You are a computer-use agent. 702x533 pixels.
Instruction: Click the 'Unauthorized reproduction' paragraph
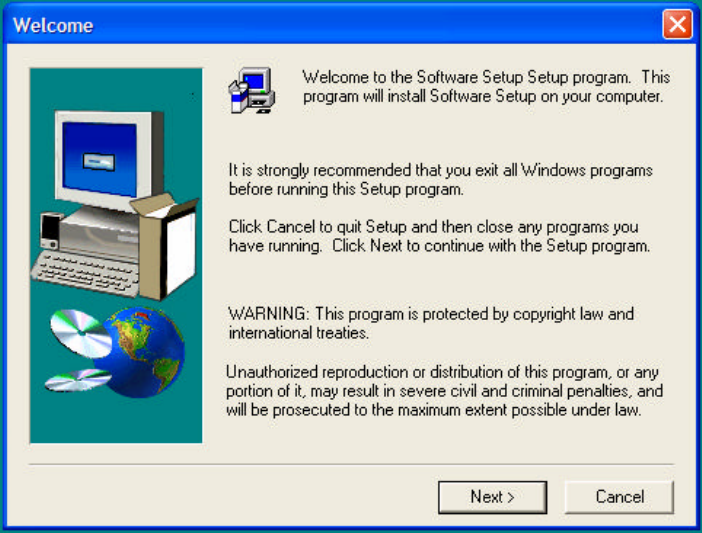pyautogui.click(x=444, y=391)
